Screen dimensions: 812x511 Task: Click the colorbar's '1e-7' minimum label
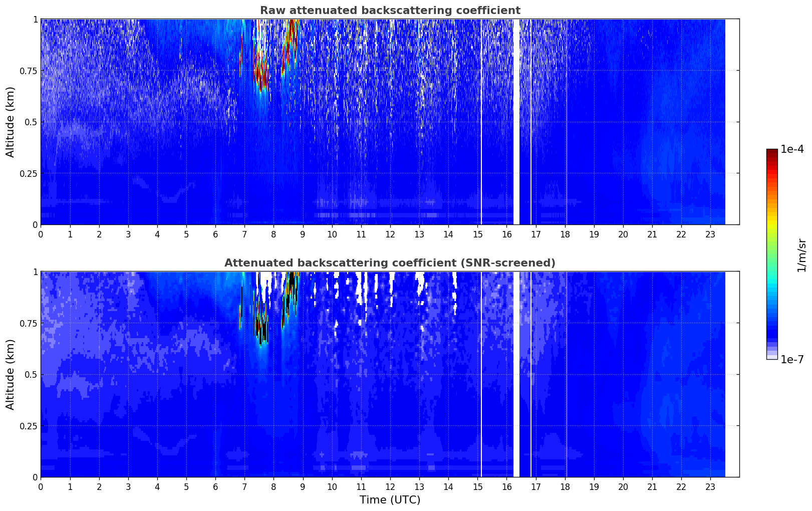(792, 359)
